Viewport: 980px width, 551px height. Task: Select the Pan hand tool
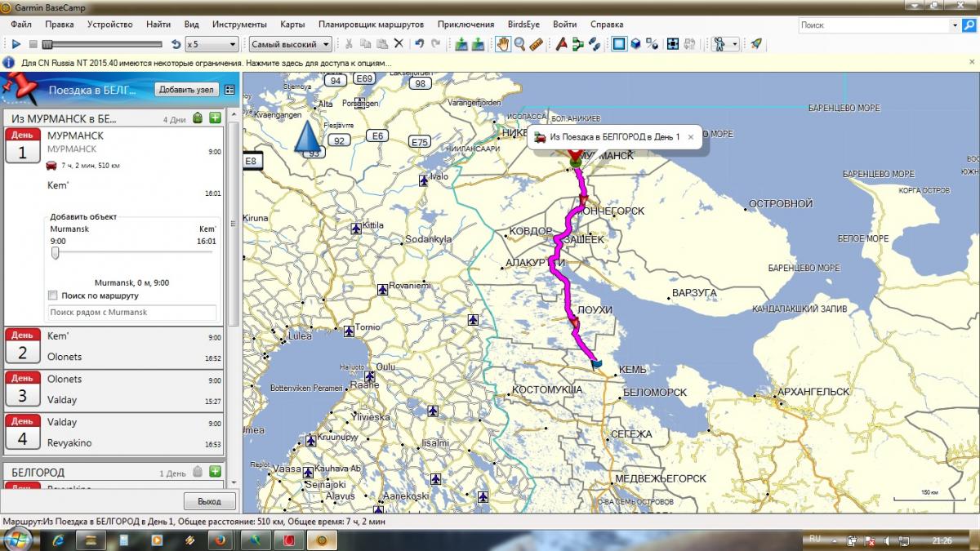(x=503, y=44)
